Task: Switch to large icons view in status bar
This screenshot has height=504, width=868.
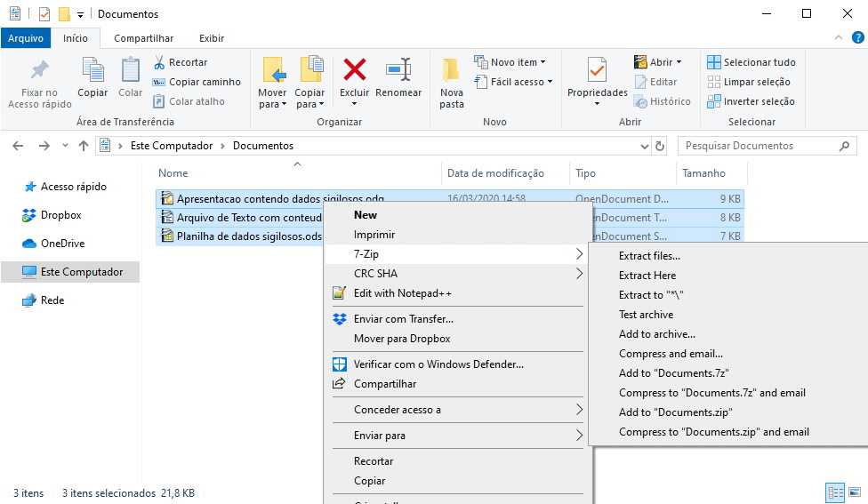Action: [854, 492]
